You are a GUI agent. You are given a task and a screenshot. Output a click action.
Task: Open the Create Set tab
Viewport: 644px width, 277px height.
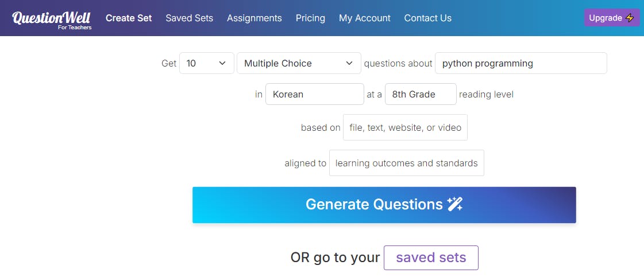coord(129,18)
